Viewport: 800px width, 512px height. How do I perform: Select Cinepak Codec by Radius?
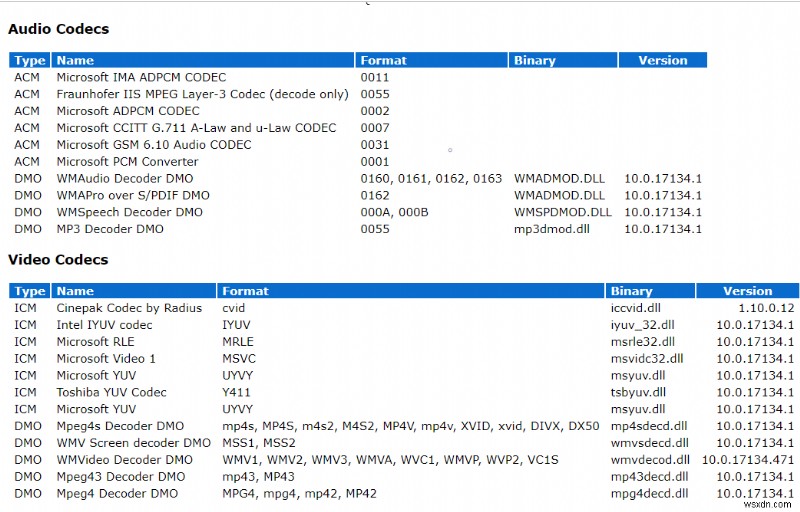point(129,308)
